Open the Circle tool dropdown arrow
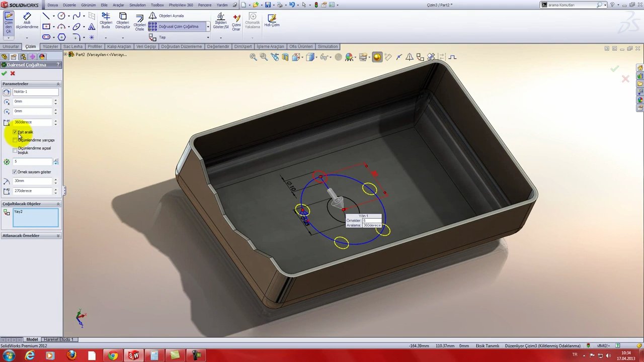 (x=68, y=16)
